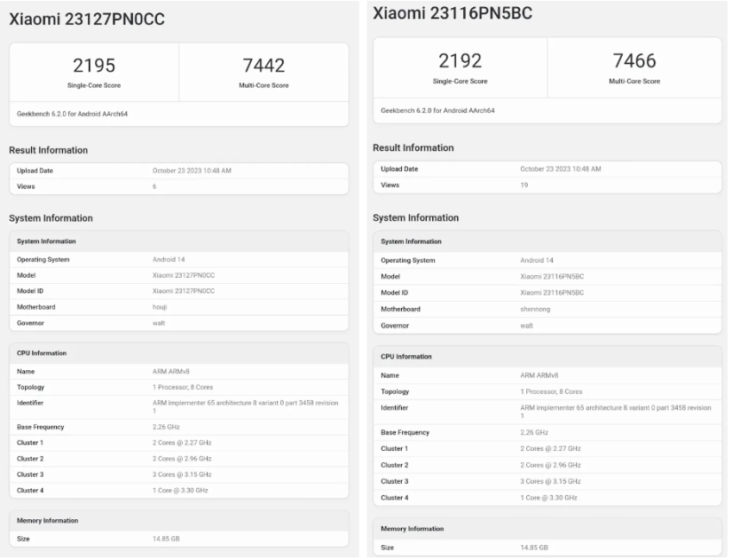Click "Android 14" in the 23127PN0CC result
Screen dimensions: 732x560
coord(169,260)
